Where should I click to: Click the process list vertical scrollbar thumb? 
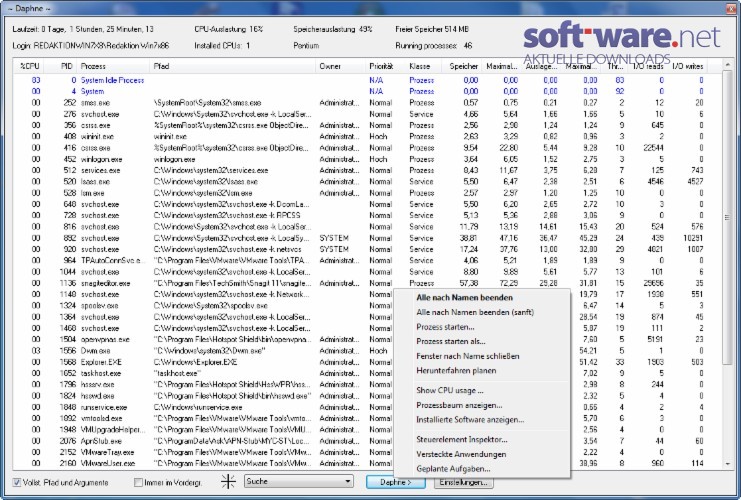(727, 217)
